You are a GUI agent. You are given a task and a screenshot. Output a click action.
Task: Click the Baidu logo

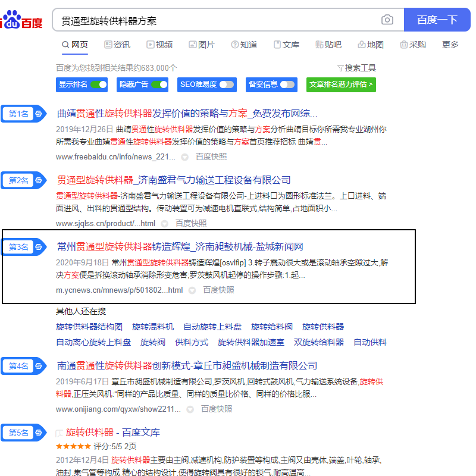[21, 20]
